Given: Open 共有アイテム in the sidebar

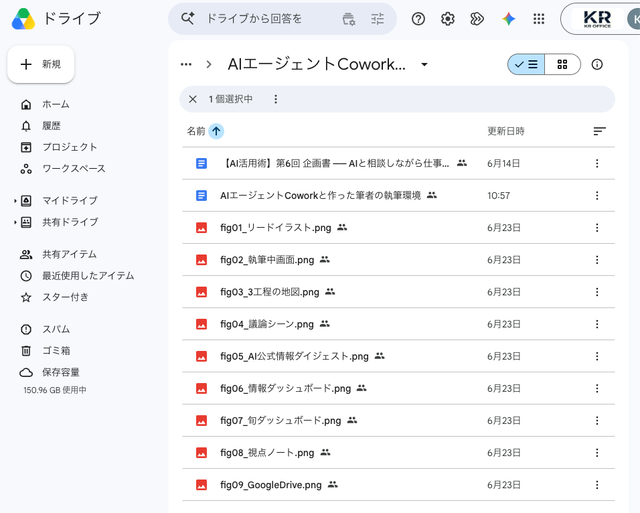Looking at the screenshot, I should pyautogui.click(x=59, y=255).
